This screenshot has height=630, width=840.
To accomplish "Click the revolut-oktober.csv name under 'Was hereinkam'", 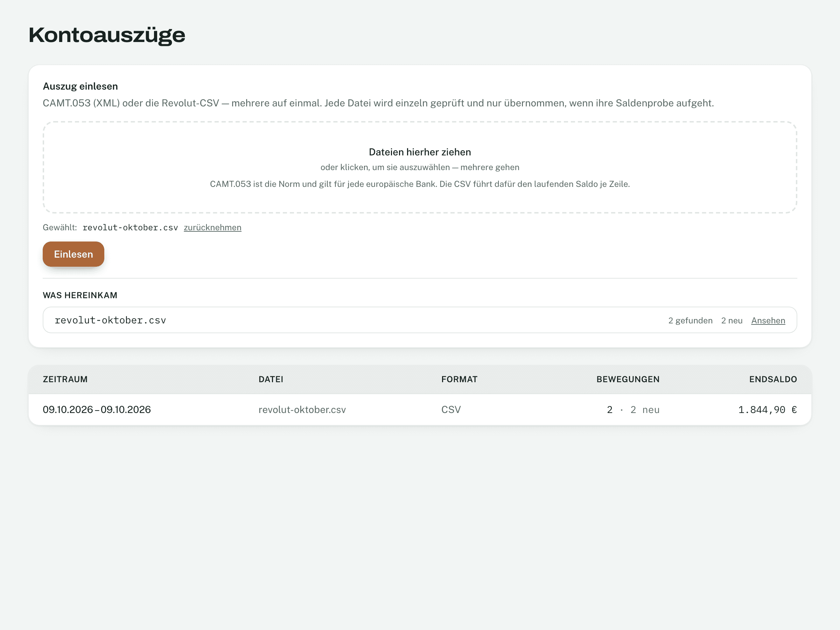I will pos(111,320).
